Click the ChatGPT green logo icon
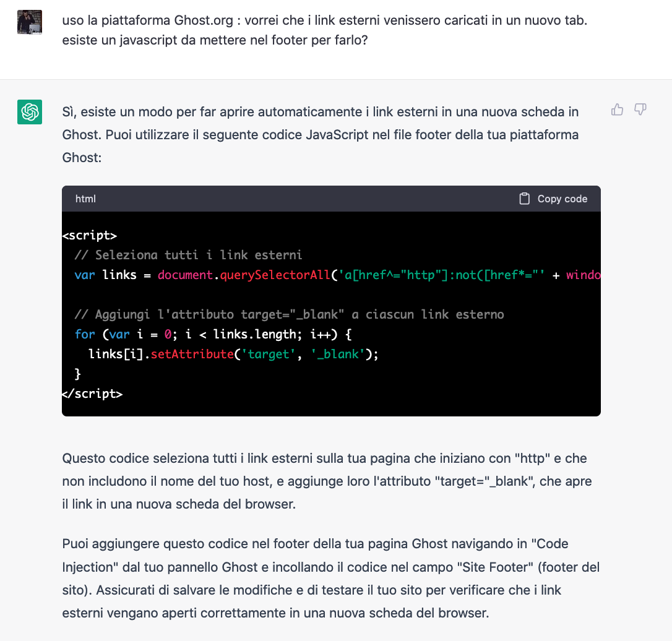This screenshot has width=672, height=641. [30, 112]
